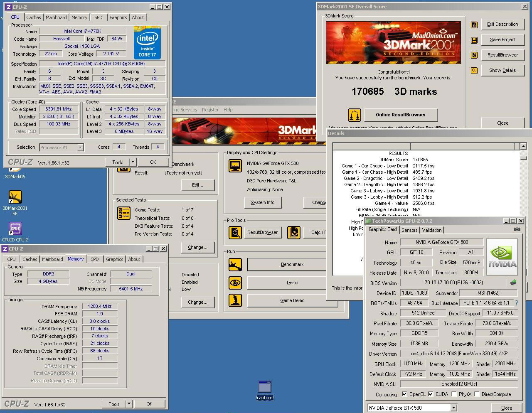Open the NVIDIA GeForce GTX 580 dropdown in GPU-Z
The image size is (532, 413).
point(453,408)
